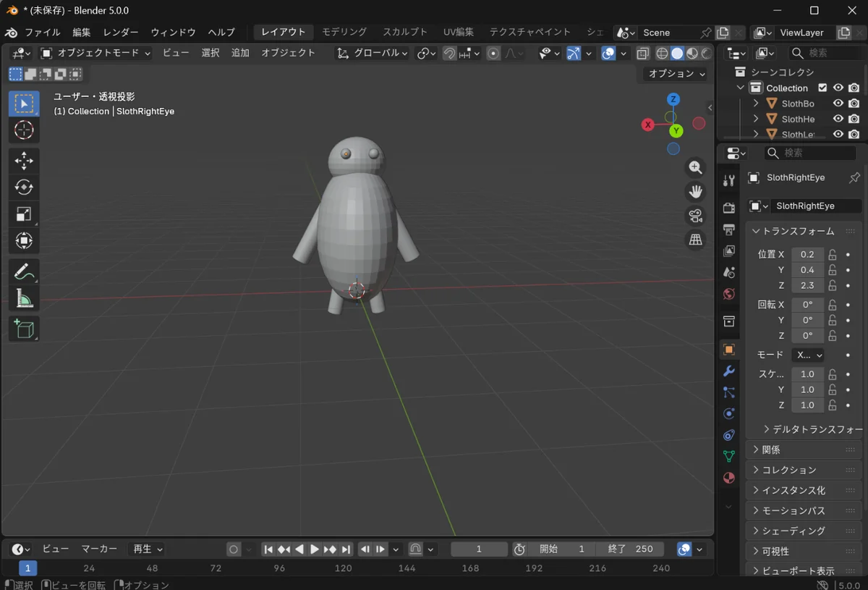Choose the Annotate pencil tool
868x590 pixels.
tap(24, 272)
